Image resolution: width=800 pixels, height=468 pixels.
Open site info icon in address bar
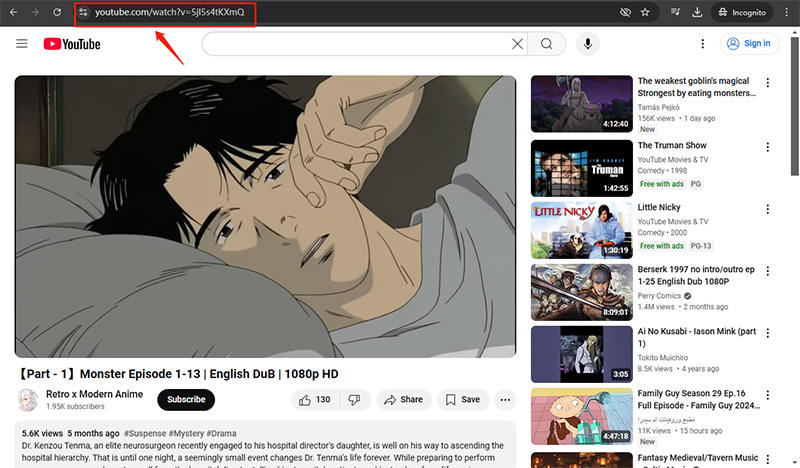coord(83,12)
